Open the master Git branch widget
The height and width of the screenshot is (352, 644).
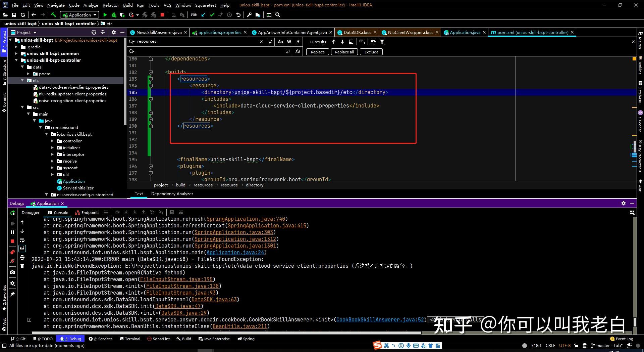point(600,345)
